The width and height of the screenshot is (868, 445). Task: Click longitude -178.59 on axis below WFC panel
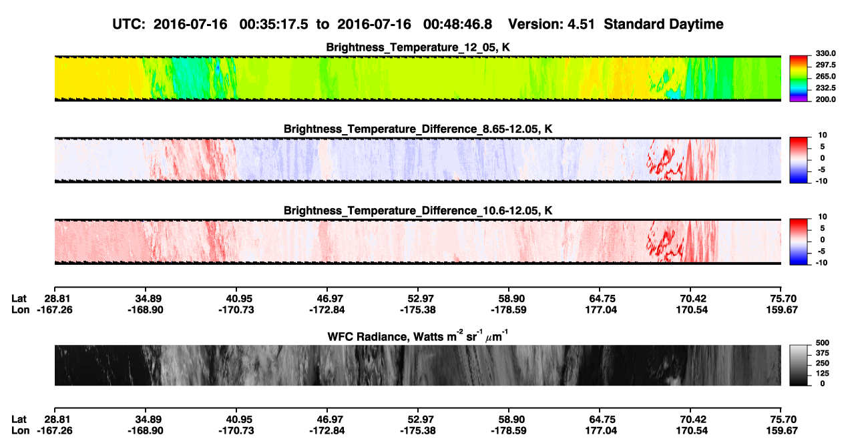coord(509,431)
